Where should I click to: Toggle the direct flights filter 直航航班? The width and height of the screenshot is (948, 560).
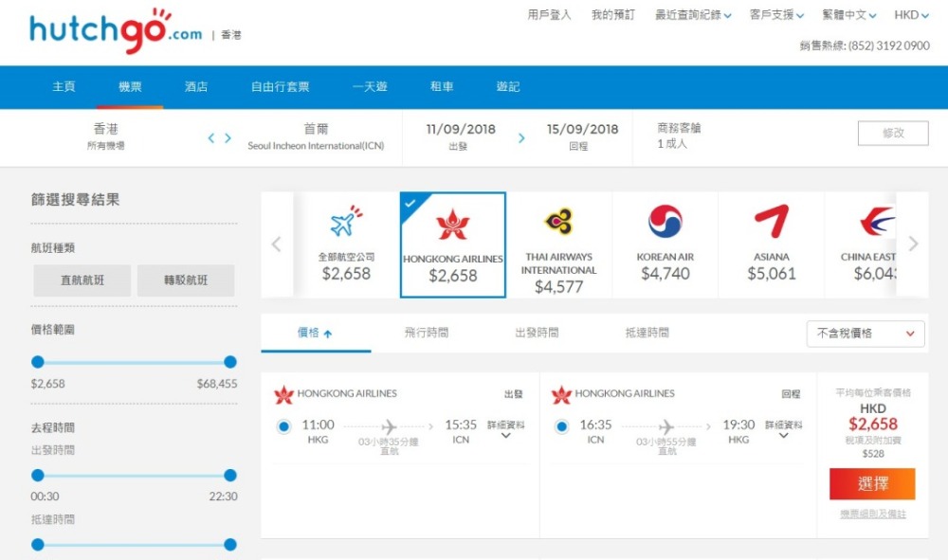(x=82, y=280)
